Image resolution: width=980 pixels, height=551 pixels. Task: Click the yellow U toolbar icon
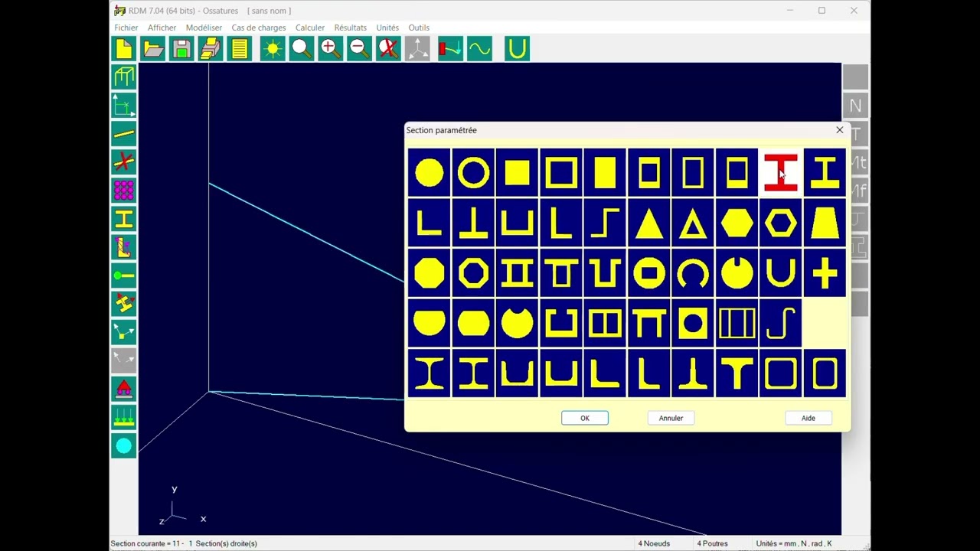pos(518,49)
